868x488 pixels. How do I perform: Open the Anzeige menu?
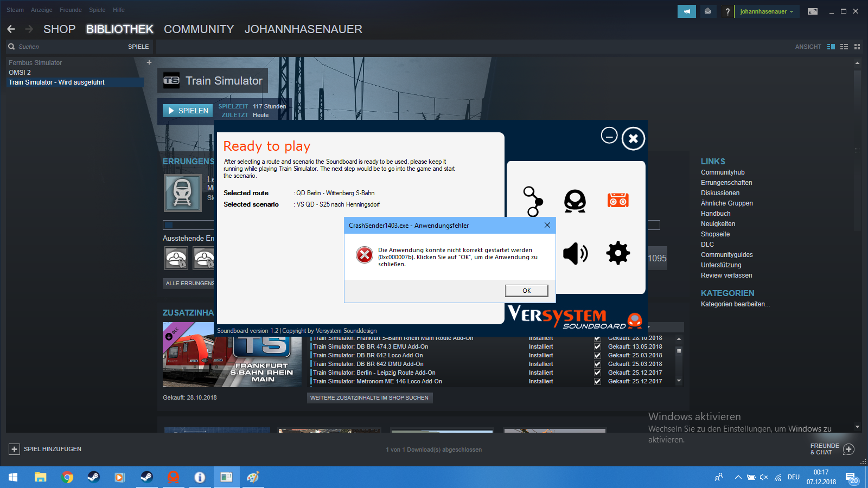tap(42, 10)
